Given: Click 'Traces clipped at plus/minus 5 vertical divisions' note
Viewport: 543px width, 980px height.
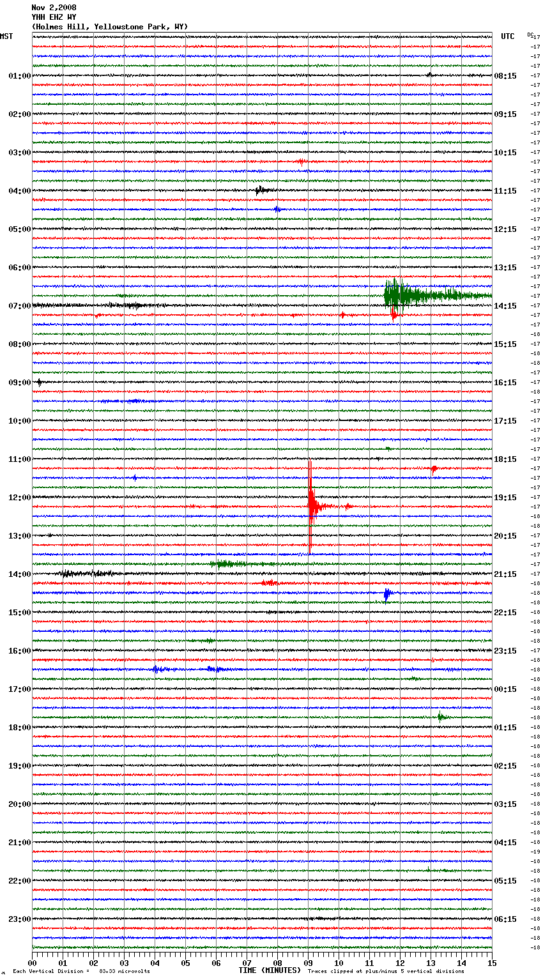Looking at the screenshot, I should 386,971.
